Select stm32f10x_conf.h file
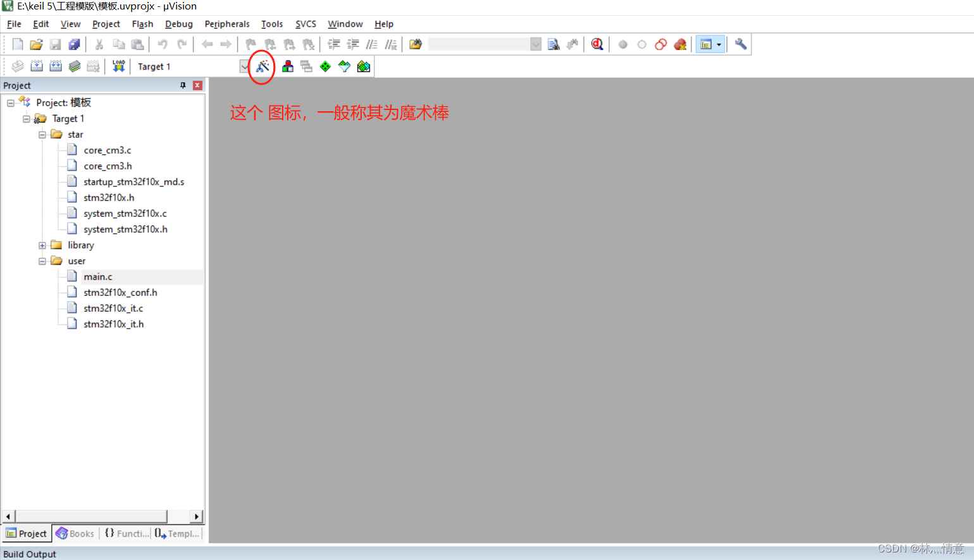The width and height of the screenshot is (974, 560). click(x=120, y=293)
